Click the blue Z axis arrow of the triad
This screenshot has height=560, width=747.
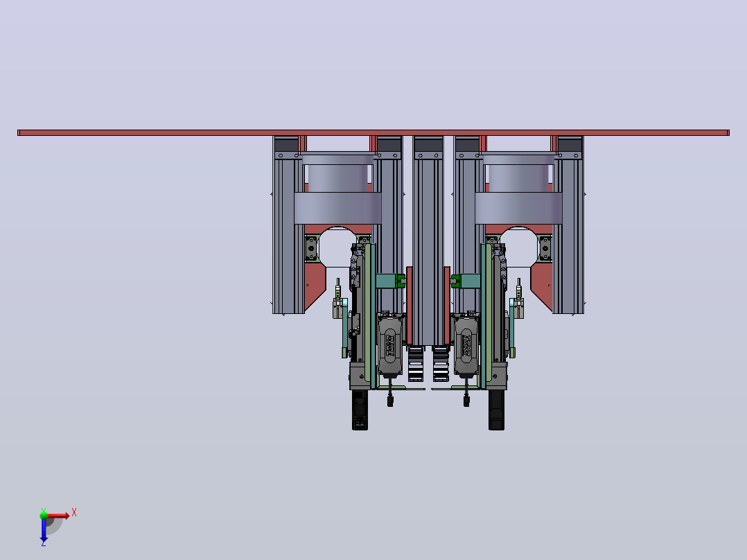[x=44, y=530]
